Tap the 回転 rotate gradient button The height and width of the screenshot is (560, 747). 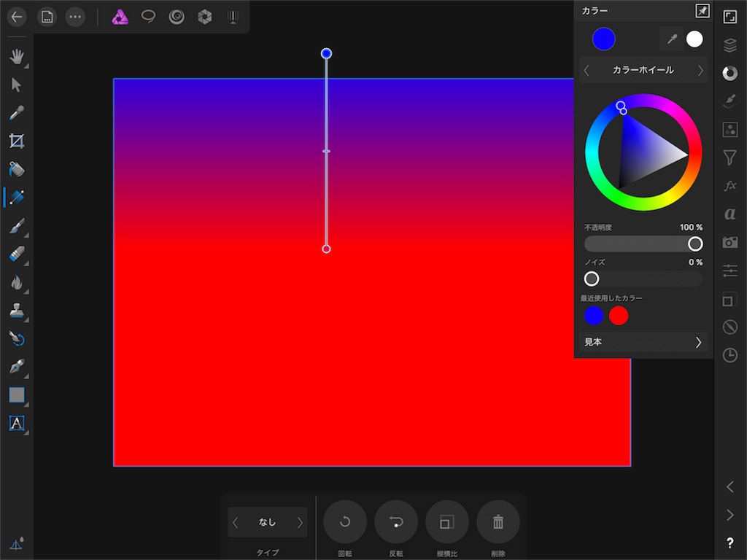345,522
